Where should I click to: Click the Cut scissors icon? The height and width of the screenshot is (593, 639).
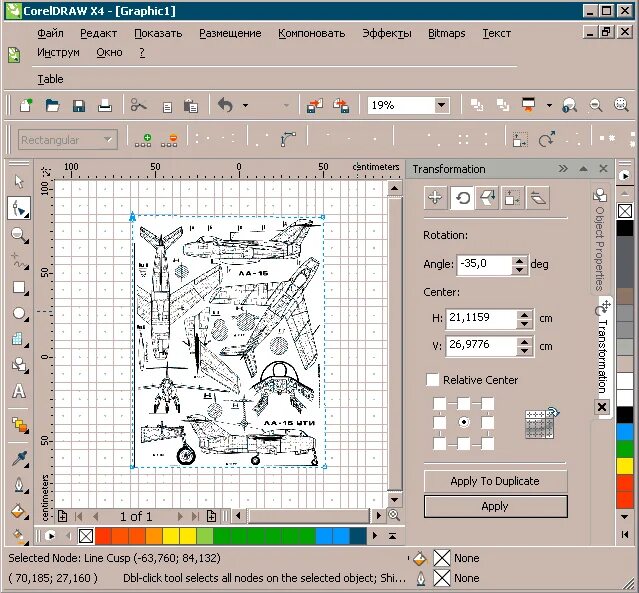139,106
